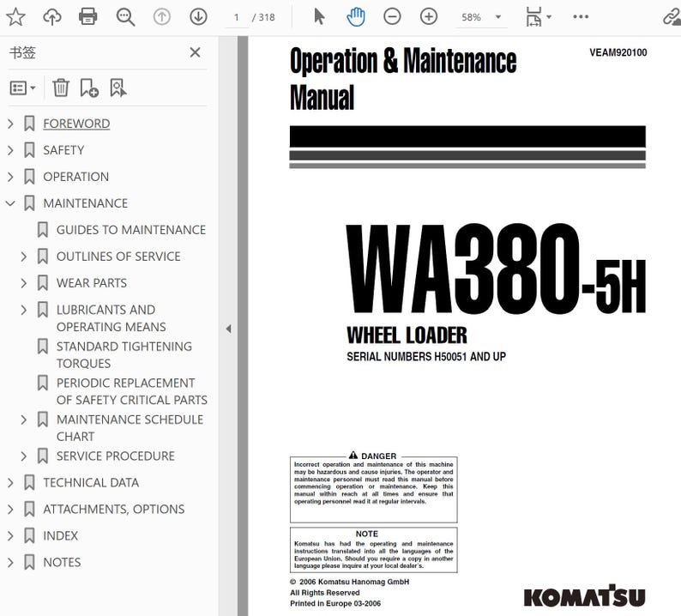
Task: Open the WEAR PARTS bookmark
Action: pos(92,283)
